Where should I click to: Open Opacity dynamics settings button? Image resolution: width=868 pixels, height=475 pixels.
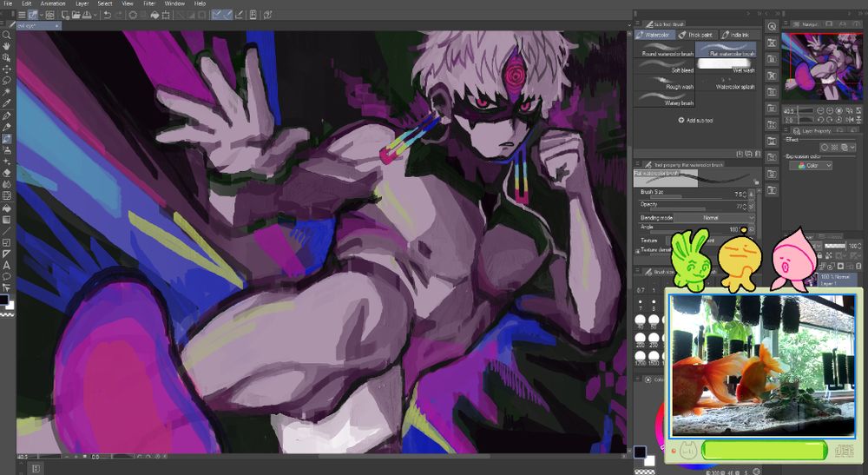click(x=751, y=206)
